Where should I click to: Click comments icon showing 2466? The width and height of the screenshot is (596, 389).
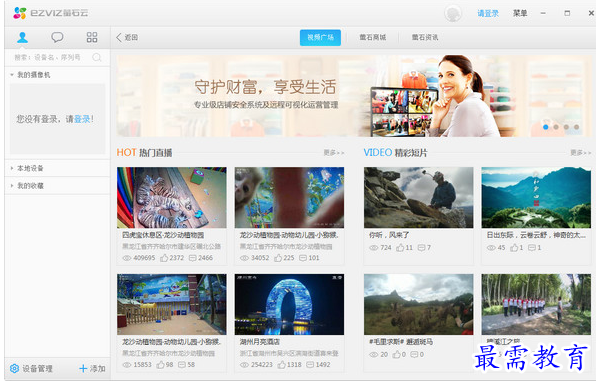[193, 258]
